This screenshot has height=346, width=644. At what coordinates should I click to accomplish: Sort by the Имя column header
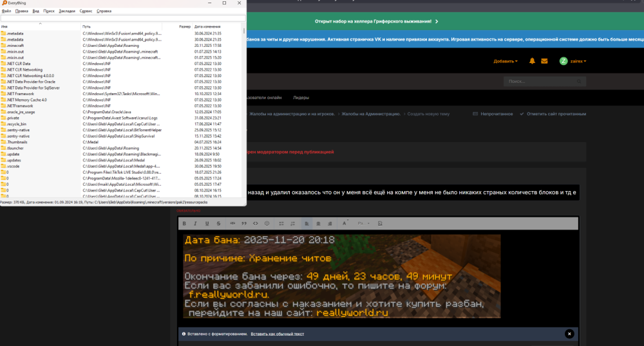tap(40, 26)
